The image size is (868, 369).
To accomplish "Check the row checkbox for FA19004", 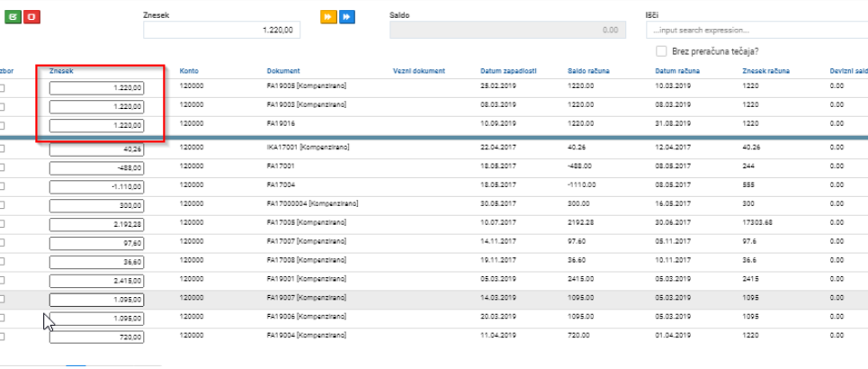I will (2, 337).
